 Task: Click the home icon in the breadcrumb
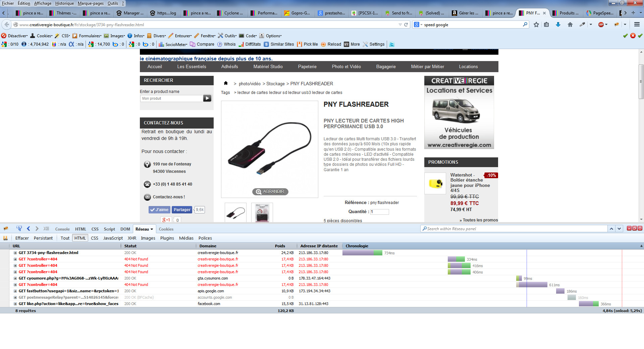[226, 83]
